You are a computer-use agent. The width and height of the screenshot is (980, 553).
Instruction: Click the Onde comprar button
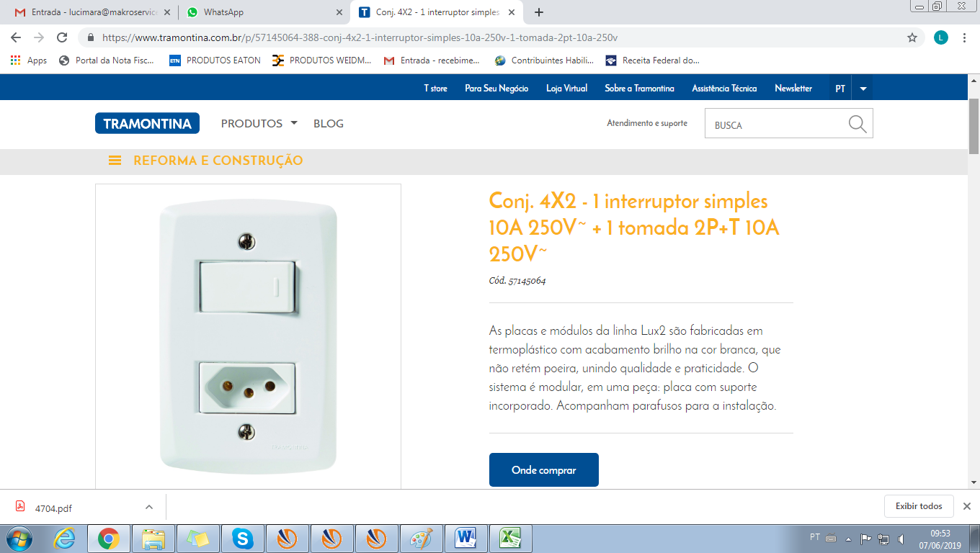pyautogui.click(x=544, y=469)
